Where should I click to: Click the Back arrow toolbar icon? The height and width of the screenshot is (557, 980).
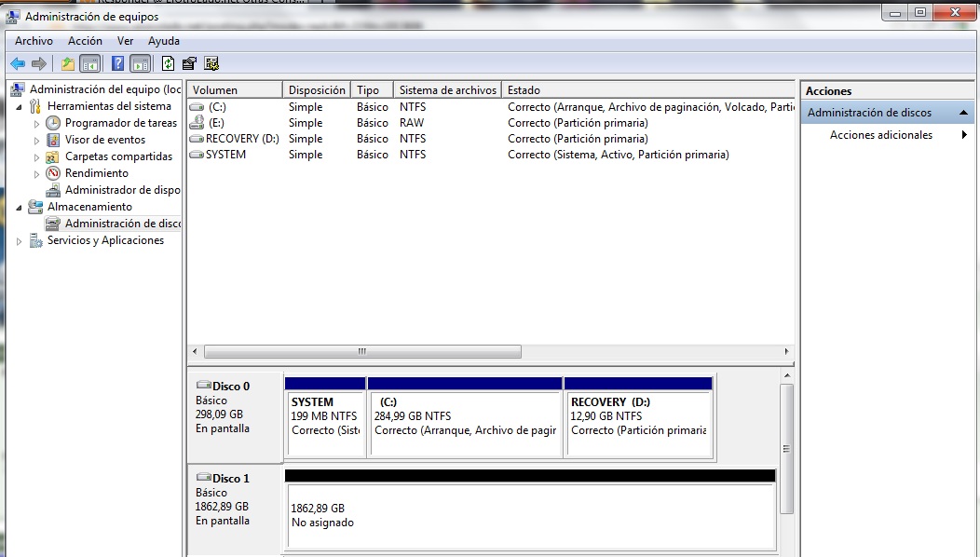[x=18, y=63]
